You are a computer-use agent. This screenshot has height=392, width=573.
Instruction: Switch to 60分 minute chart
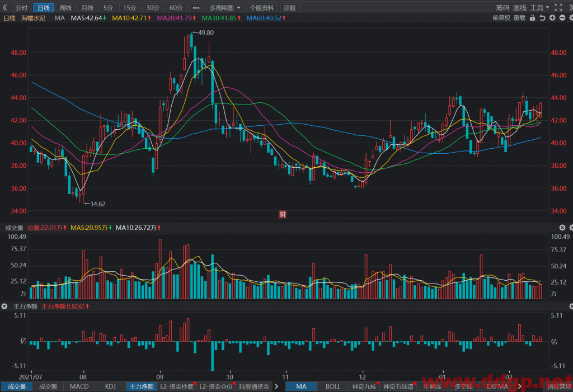tap(176, 8)
